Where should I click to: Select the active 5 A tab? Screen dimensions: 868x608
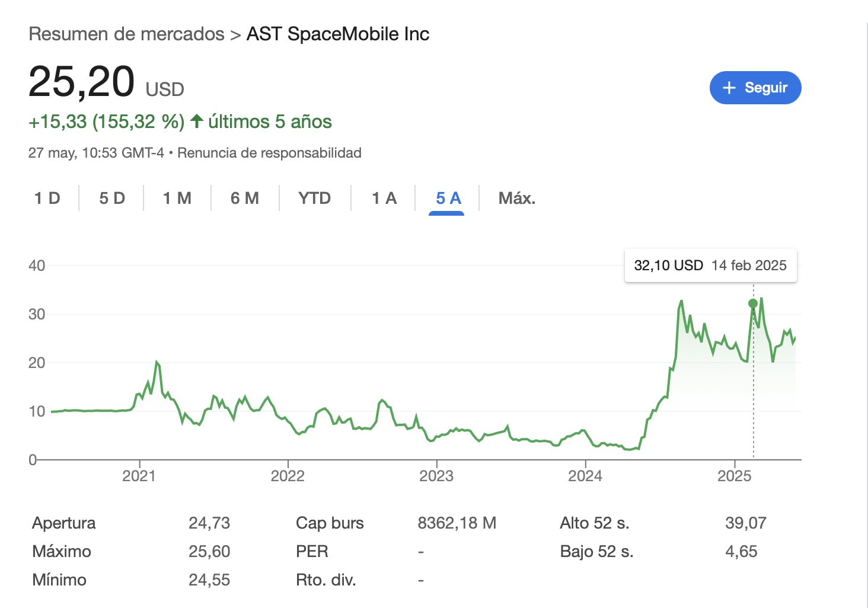(x=448, y=198)
